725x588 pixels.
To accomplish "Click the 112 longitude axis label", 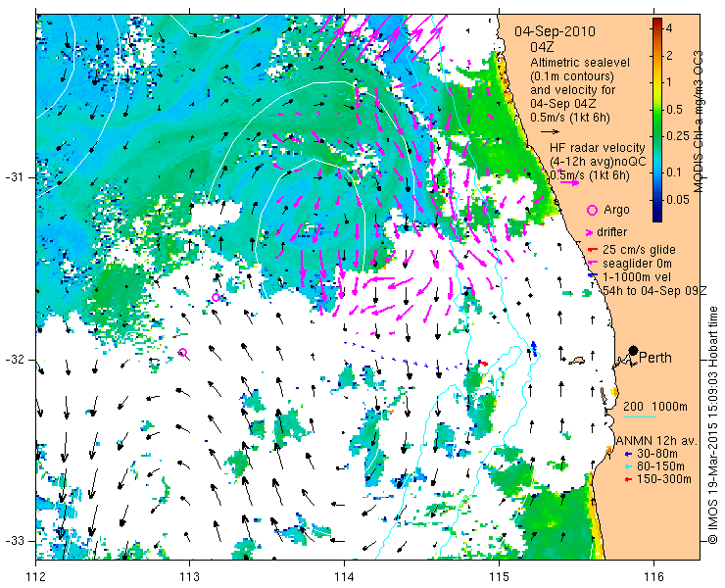I will [36, 577].
